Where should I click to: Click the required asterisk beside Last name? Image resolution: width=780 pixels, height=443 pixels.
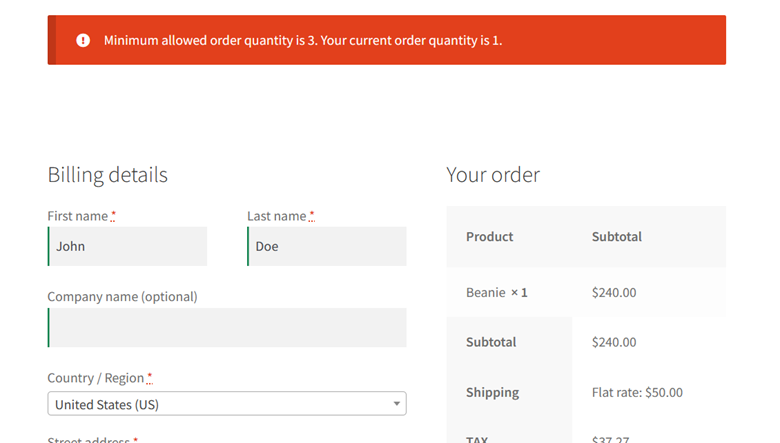[311, 215]
